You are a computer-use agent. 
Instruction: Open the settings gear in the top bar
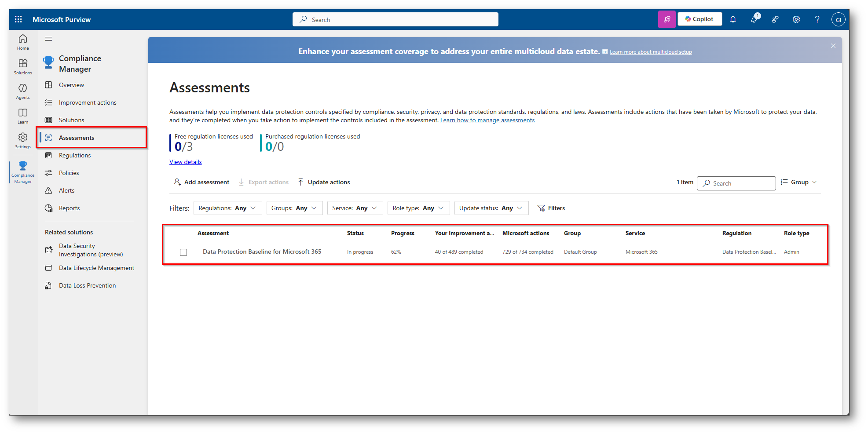pyautogui.click(x=796, y=19)
